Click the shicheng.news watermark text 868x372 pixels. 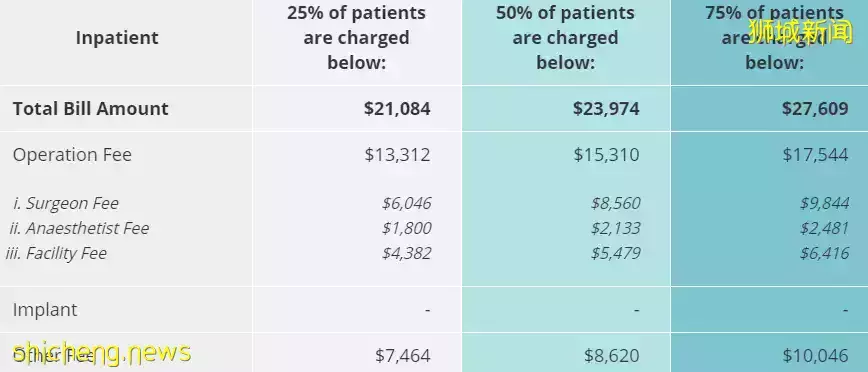(x=102, y=353)
